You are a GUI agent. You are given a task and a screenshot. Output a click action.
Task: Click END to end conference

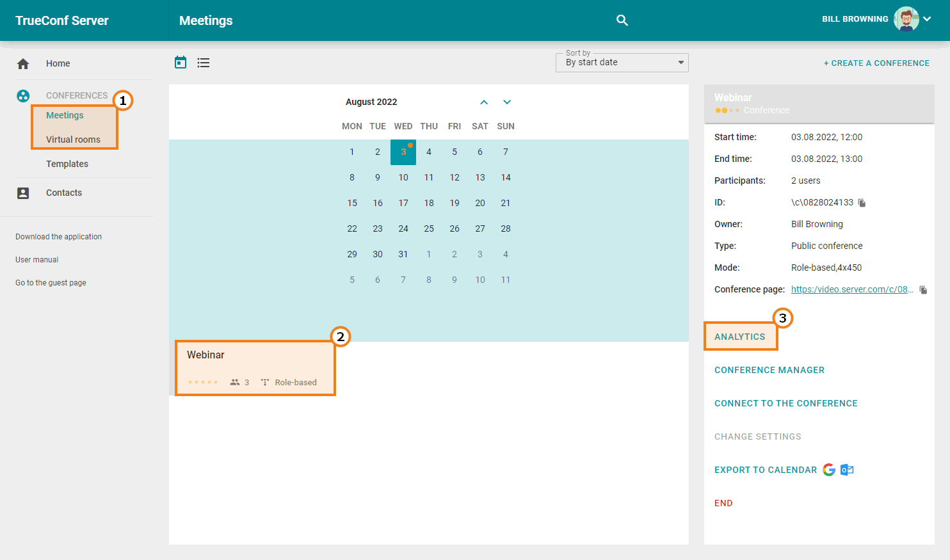coord(723,503)
